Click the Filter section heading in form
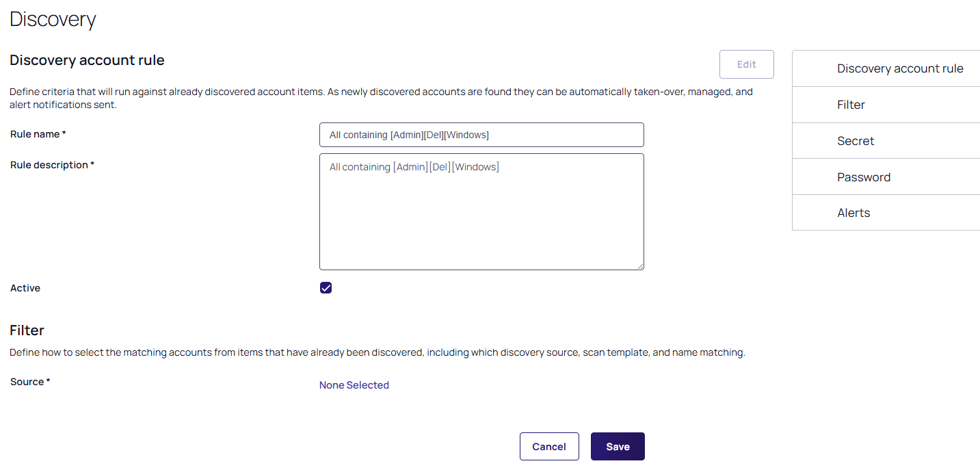The image size is (980, 470). [x=27, y=330]
